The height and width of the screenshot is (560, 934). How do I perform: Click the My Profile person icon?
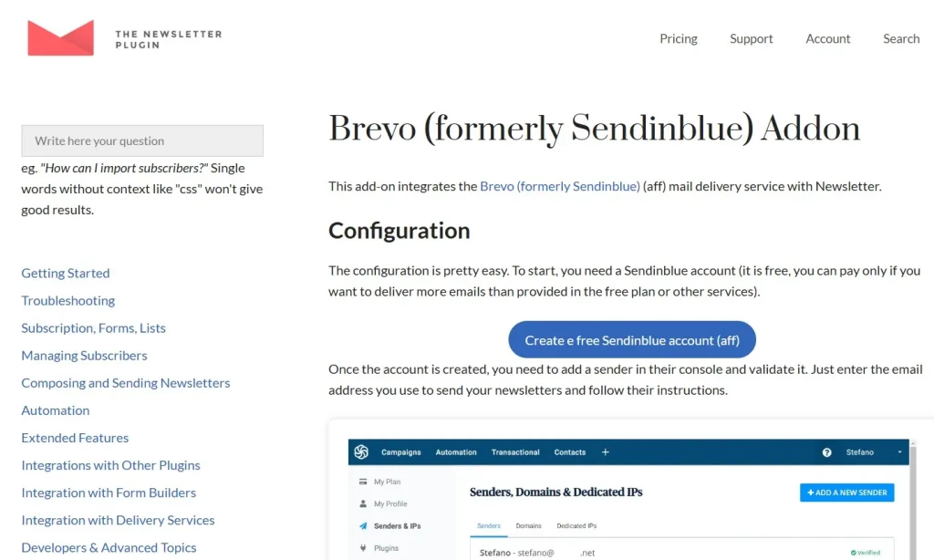[x=363, y=503]
